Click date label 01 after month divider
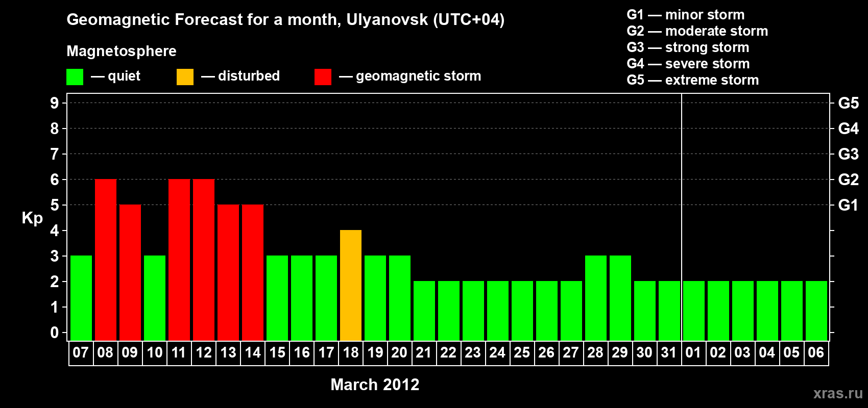868x408 pixels. [x=693, y=353]
